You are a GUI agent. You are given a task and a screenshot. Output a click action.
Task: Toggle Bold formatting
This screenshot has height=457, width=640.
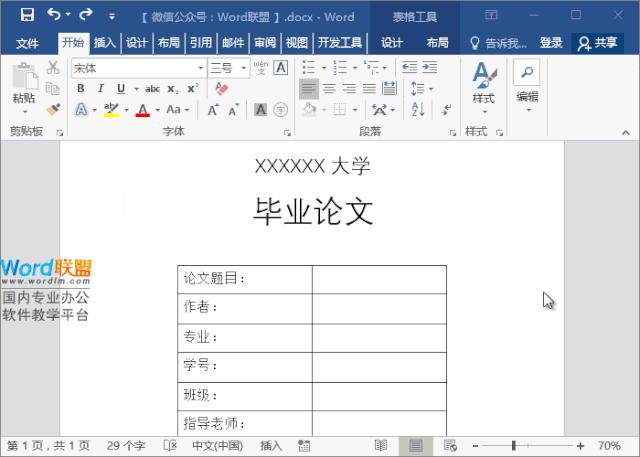[81, 89]
